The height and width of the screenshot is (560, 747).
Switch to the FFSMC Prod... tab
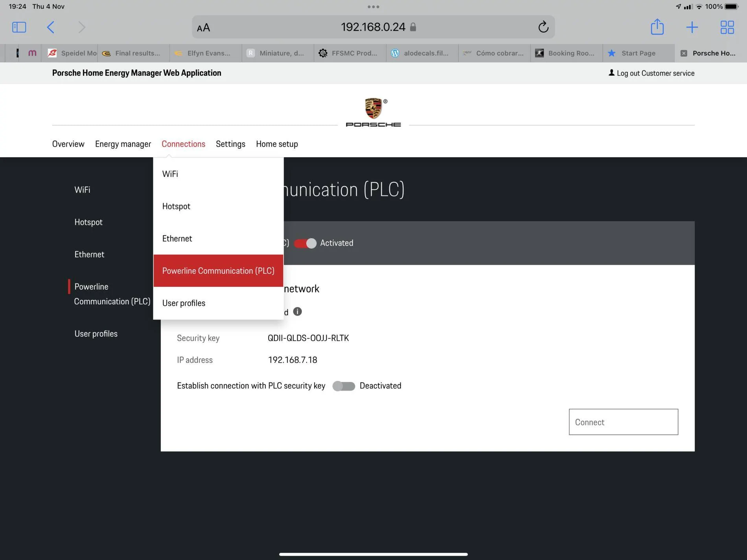[x=350, y=53]
